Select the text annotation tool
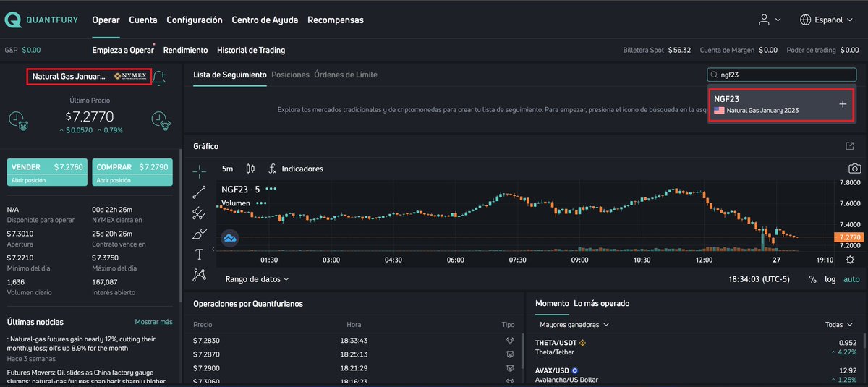 tap(200, 254)
